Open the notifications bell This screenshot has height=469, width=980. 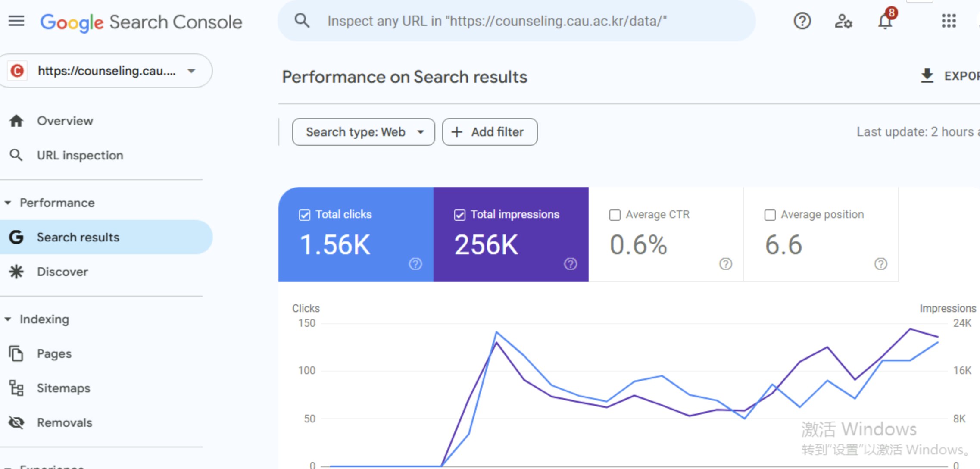tap(885, 21)
